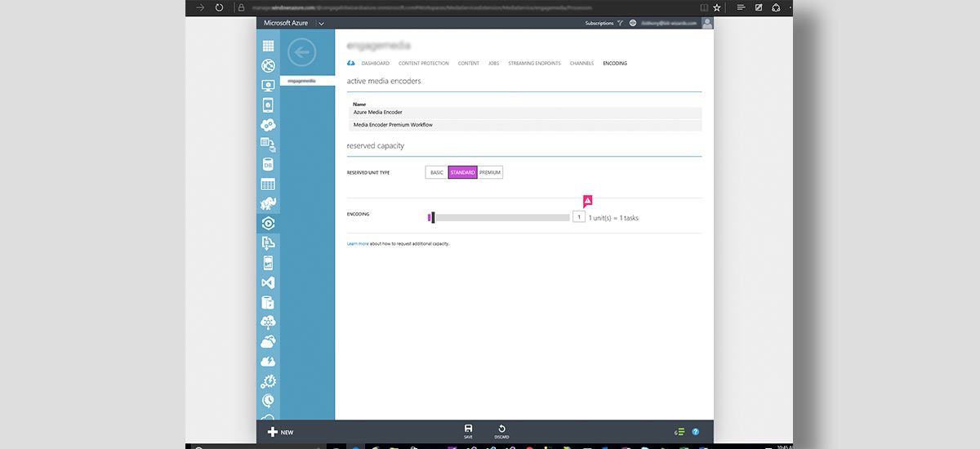
Task: Click the SAVE button
Action: (x=468, y=432)
